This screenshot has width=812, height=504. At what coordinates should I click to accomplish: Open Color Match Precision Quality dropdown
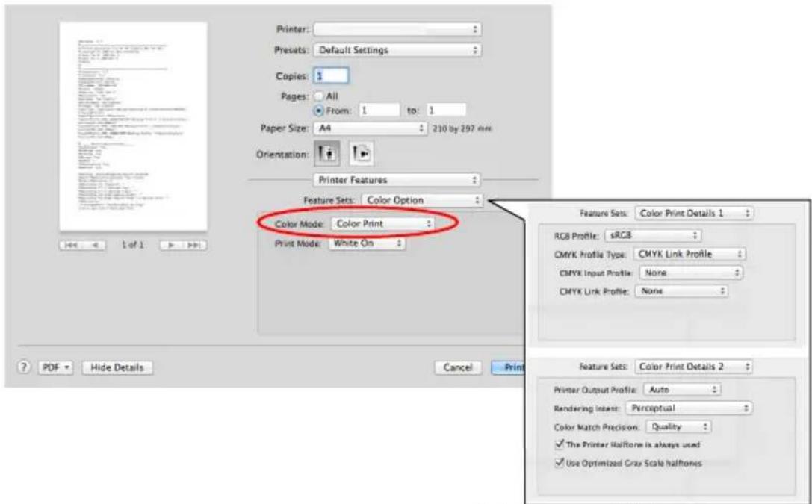tap(679, 427)
